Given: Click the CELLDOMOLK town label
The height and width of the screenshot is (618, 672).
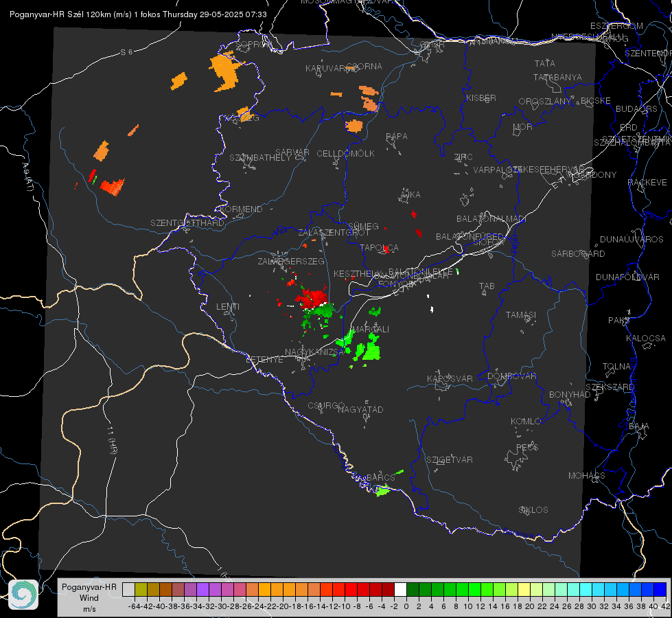Looking at the screenshot, I should (345, 154).
